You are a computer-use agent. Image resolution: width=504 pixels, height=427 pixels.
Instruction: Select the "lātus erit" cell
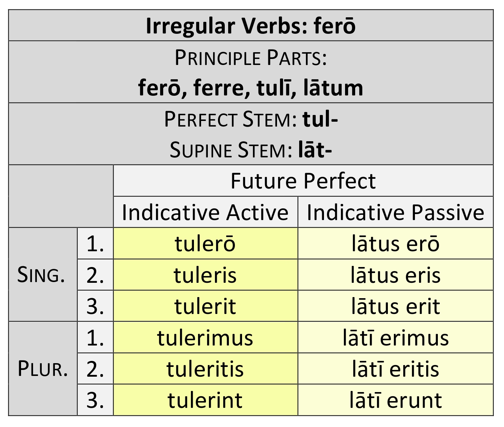395,306
